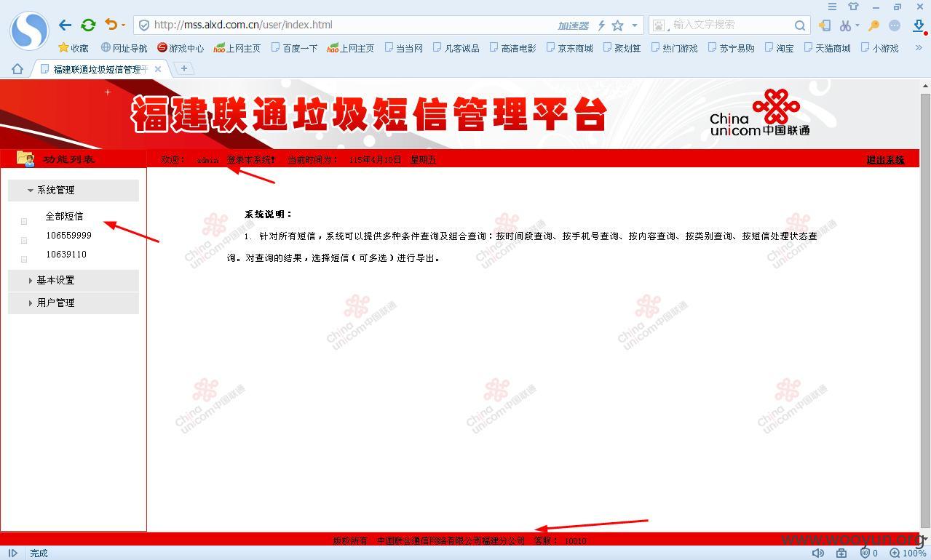Collapse the 系统管理 menu section
931x560 pixels.
tap(73, 190)
